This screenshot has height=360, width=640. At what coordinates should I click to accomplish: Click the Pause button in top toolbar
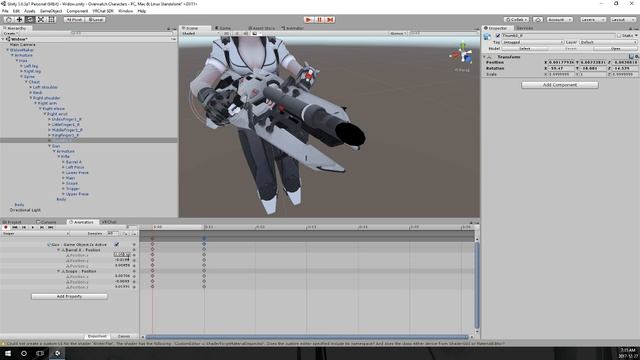320,19
